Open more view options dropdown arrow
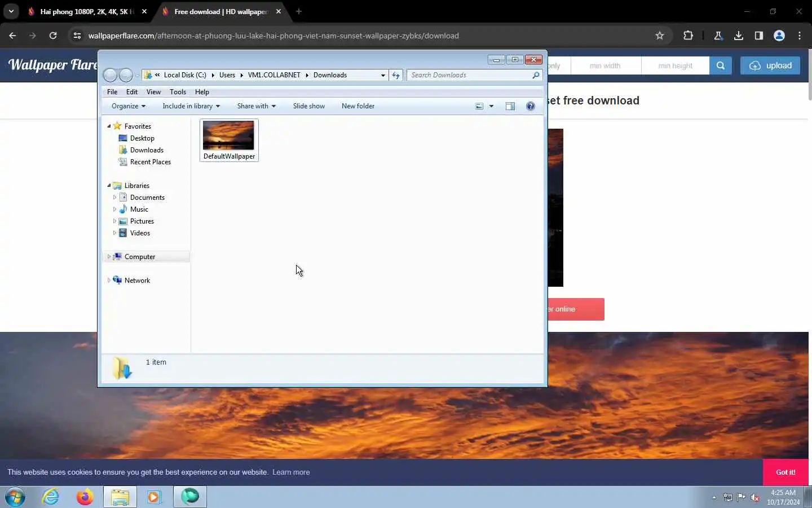This screenshot has width=812, height=508. tap(491, 106)
